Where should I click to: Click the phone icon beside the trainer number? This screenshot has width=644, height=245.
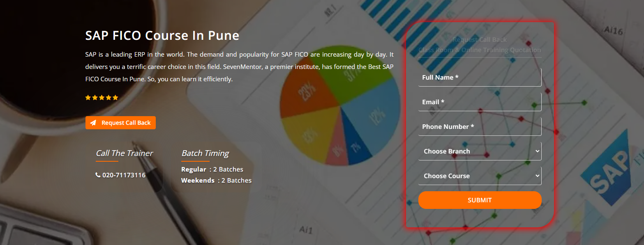98,175
